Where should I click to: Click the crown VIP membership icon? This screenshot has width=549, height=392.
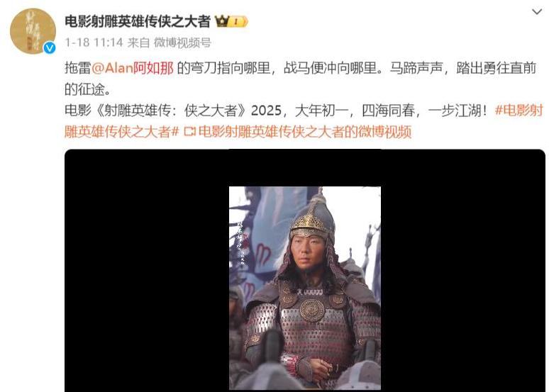pos(221,21)
